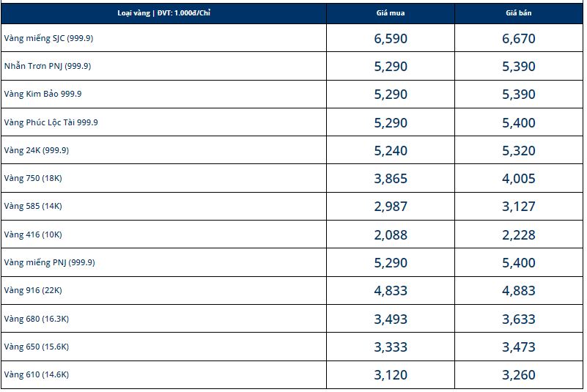The width and height of the screenshot is (587, 392).
Task: Select the "Vàng 416 (10K)" row label
Action: [x=32, y=234]
